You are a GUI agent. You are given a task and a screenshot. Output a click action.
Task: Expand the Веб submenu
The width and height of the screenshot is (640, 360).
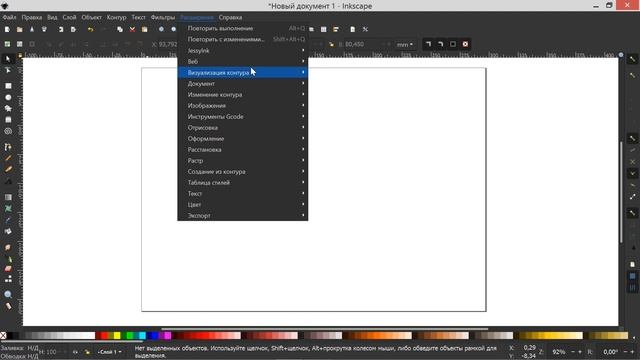[x=242, y=62]
